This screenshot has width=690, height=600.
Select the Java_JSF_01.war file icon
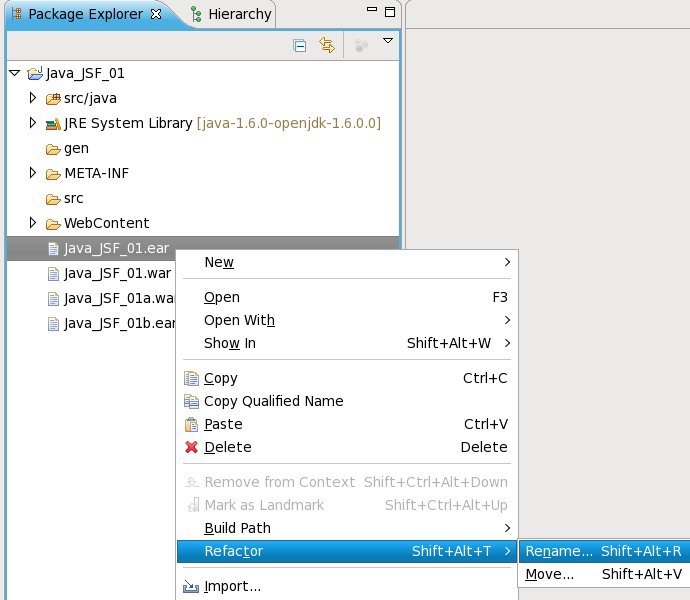(x=53, y=273)
